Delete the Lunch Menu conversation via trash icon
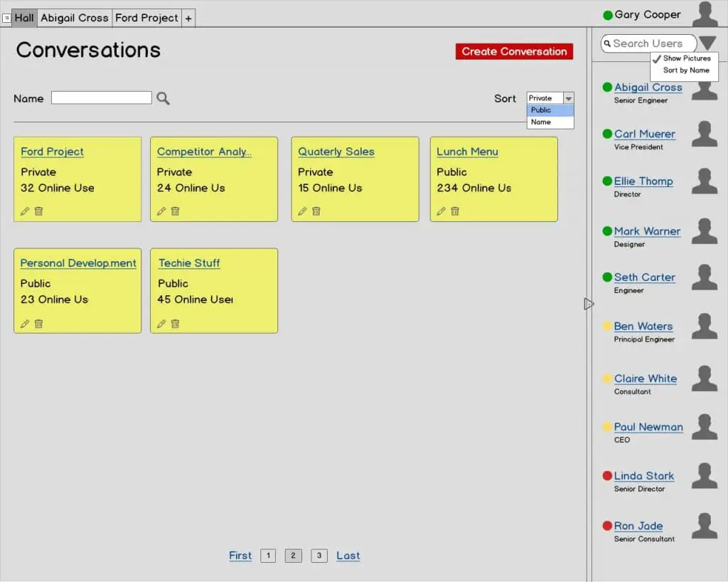 pyautogui.click(x=455, y=211)
